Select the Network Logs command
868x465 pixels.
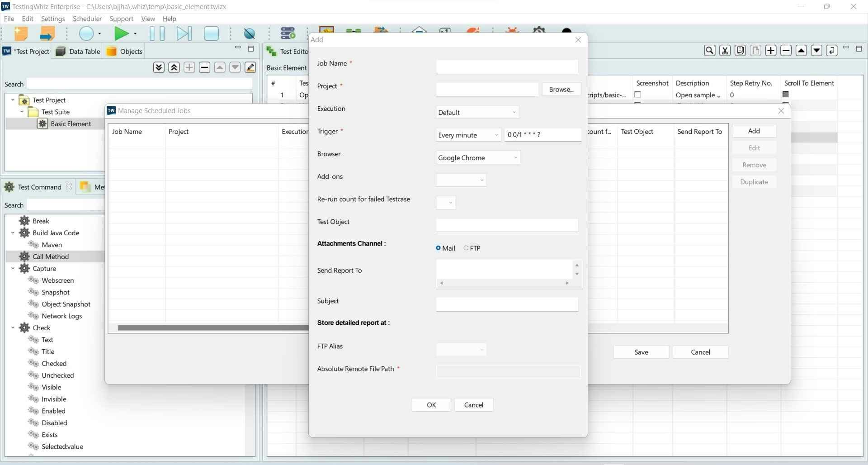(61, 316)
